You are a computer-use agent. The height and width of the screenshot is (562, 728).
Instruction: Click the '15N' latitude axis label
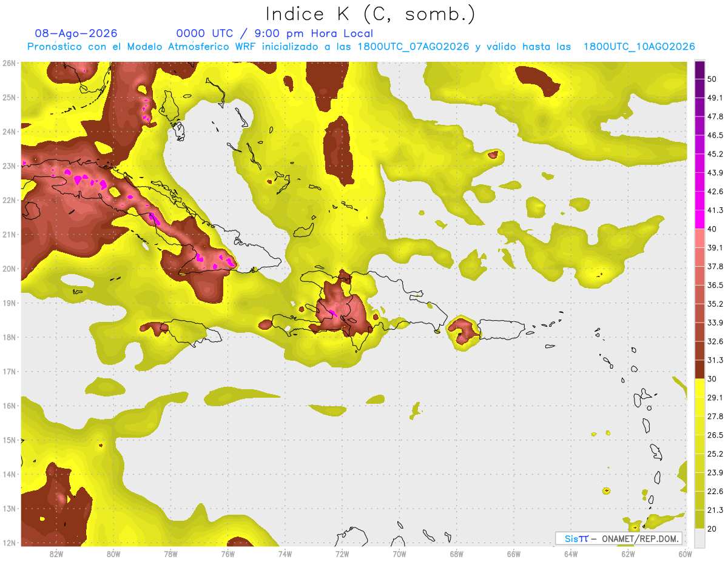pos(8,440)
